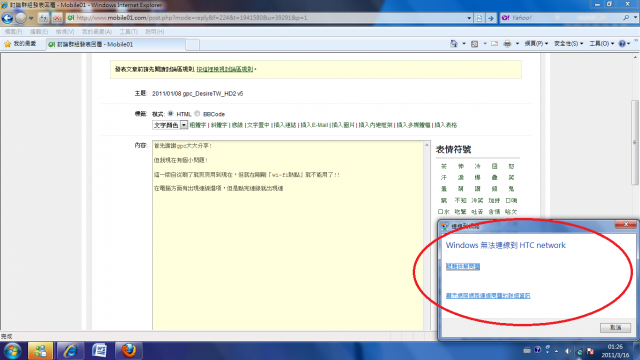The image size is (640, 360).
Task: Open a new blank tab
Action: [x=192, y=44]
